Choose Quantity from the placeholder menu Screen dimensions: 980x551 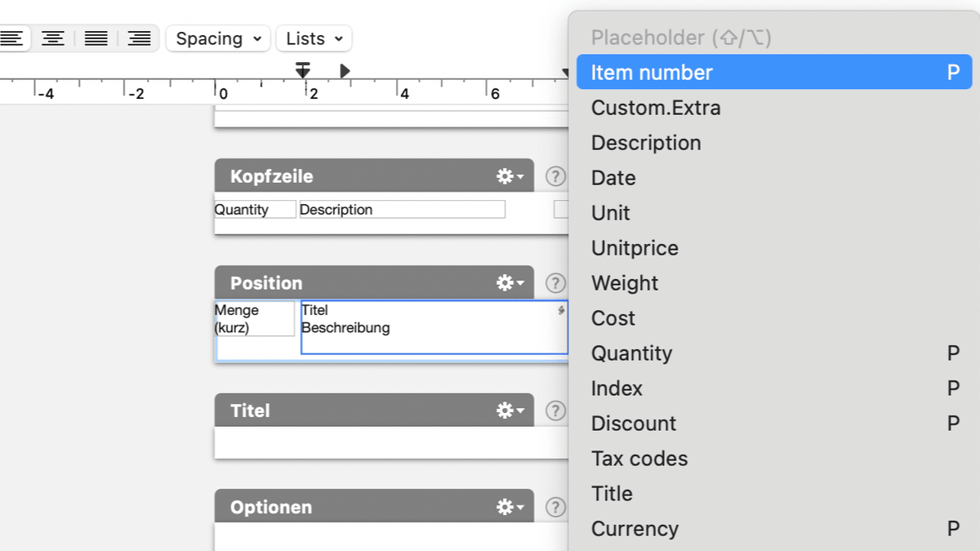(x=774, y=353)
